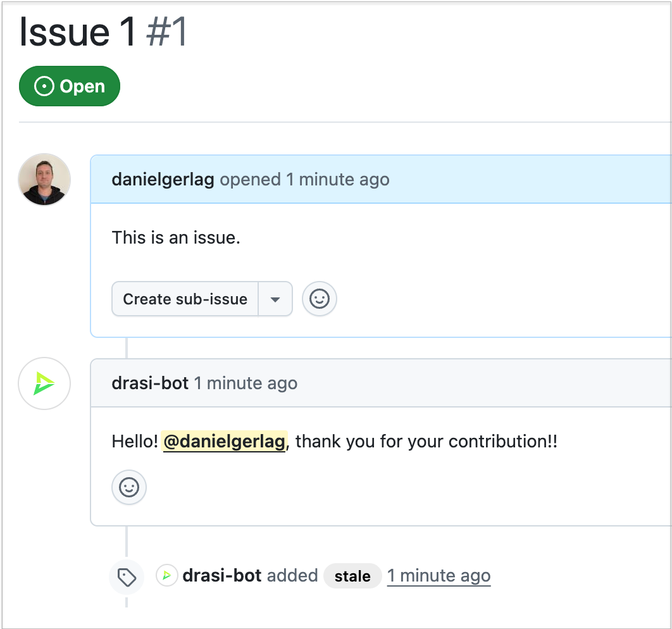Click the label tag timeline icon
The height and width of the screenshot is (629, 672).
point(127,576)
